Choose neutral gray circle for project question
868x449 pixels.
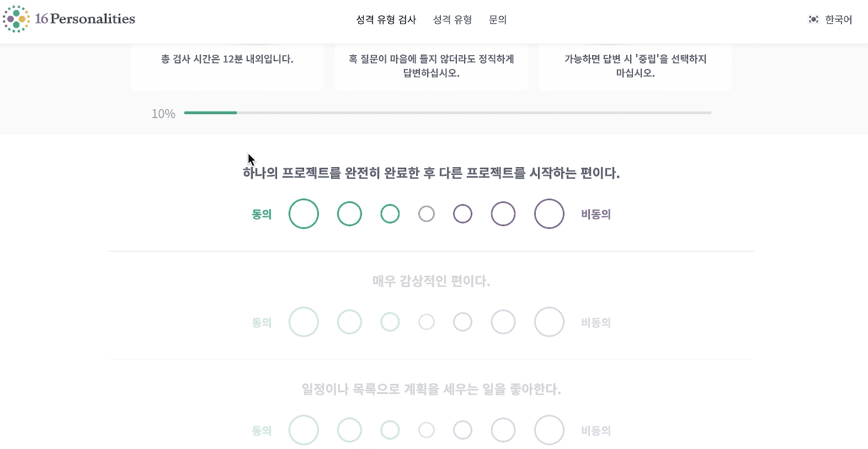pos(427,214)
